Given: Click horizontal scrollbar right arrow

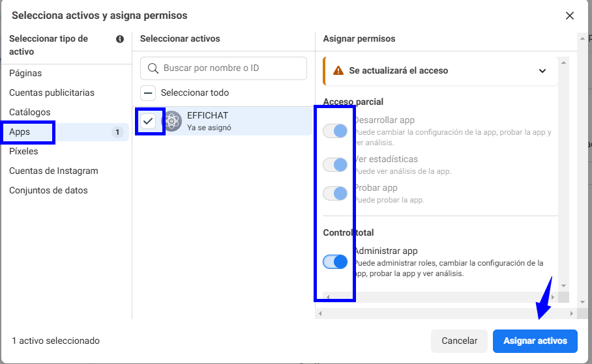Looking at the screenshot, I should pos(572,314).
